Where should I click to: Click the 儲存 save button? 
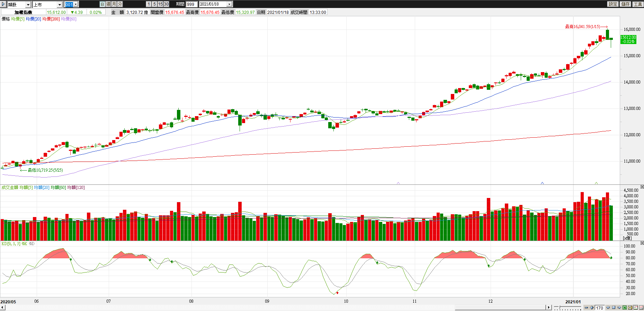(x=625, y=4)
